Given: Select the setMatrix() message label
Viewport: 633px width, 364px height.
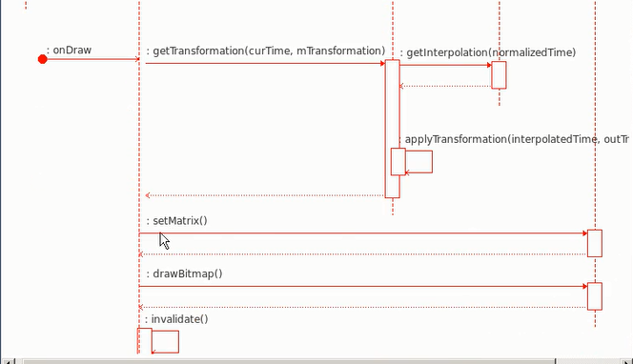Looking at the screenshot, I should pyautogui.click(x=176, y=221).
